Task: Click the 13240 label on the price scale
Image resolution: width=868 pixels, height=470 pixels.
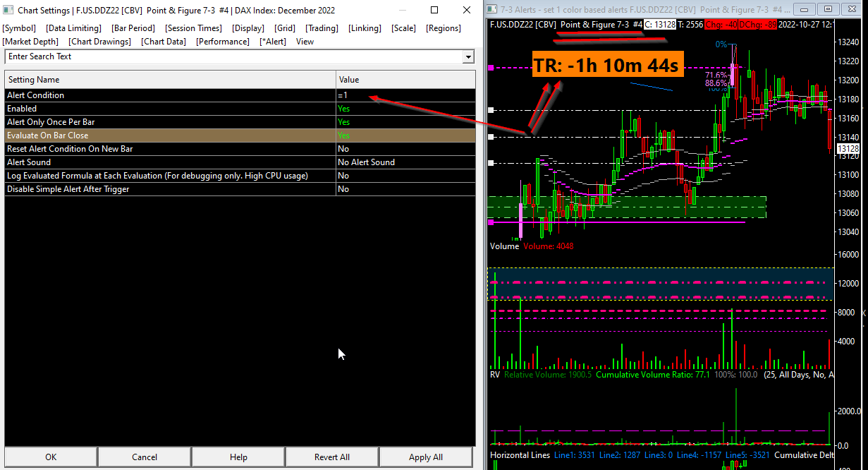Action: tap(848, 42)
